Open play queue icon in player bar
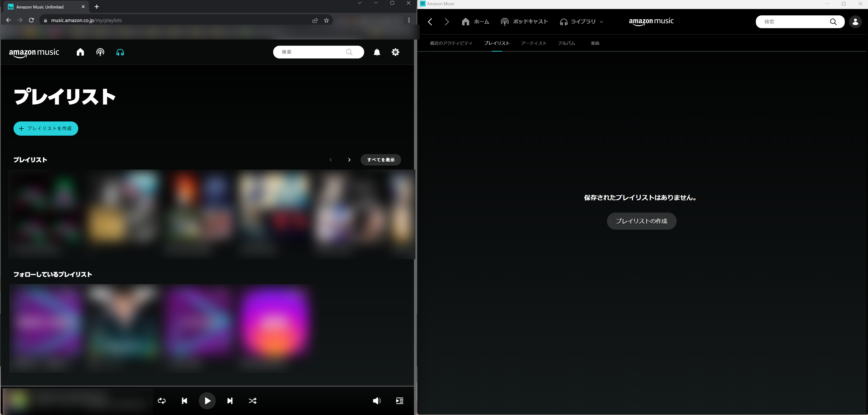 (400, 401)
